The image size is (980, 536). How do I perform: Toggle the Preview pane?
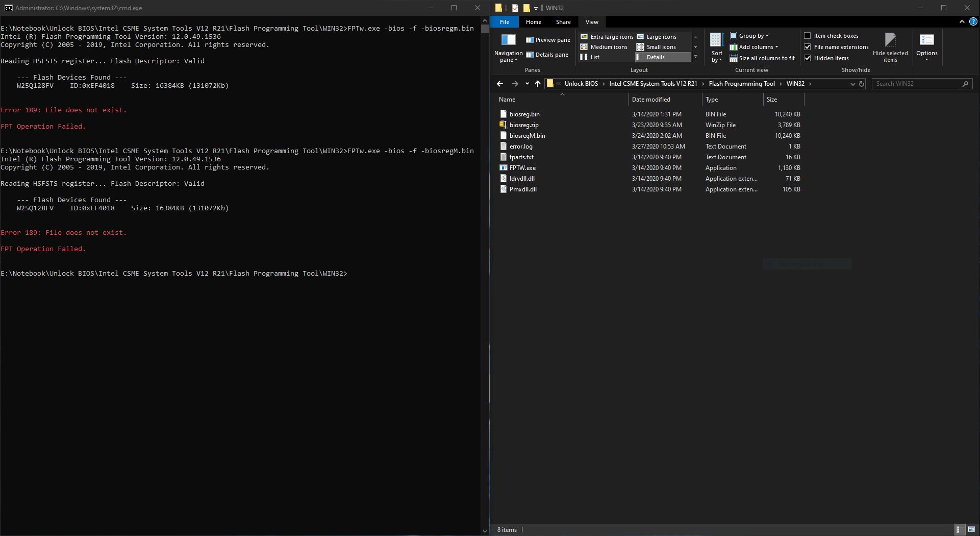pos(548,40)
